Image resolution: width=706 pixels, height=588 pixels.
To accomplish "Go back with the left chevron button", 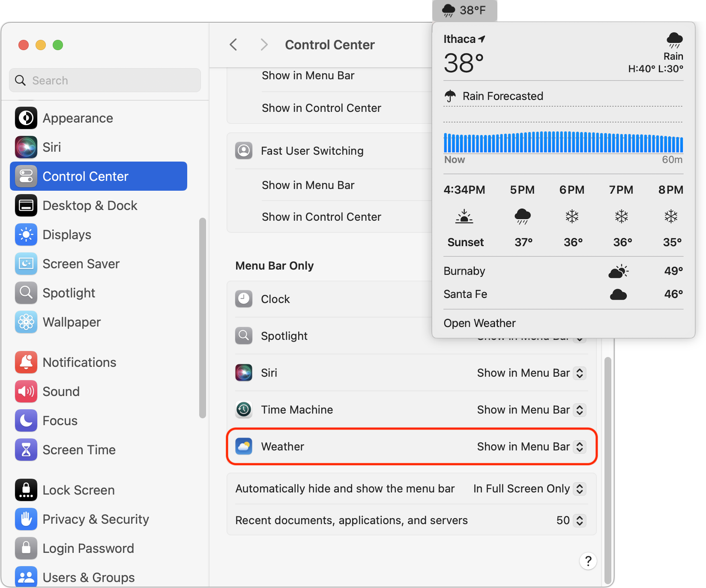I will 233,45.
